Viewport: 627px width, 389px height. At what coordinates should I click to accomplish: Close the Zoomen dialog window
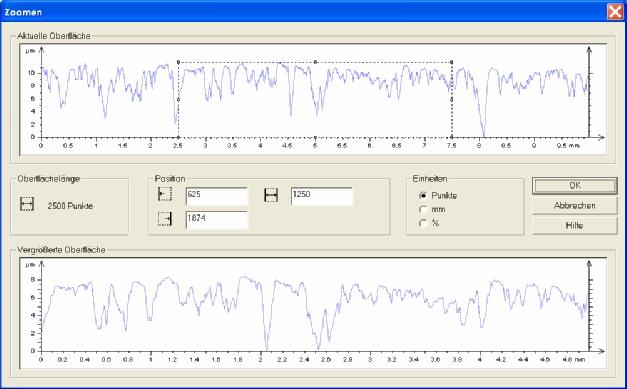pos(615,12)
